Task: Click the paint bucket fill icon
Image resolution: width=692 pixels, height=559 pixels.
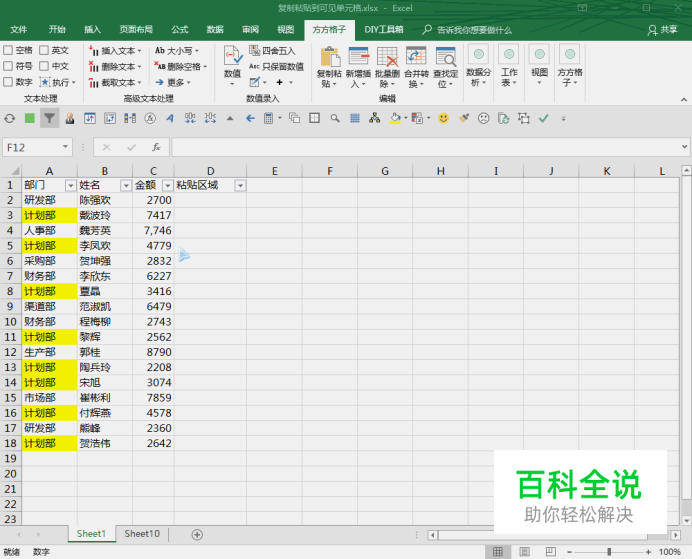Action: point(395,118)
